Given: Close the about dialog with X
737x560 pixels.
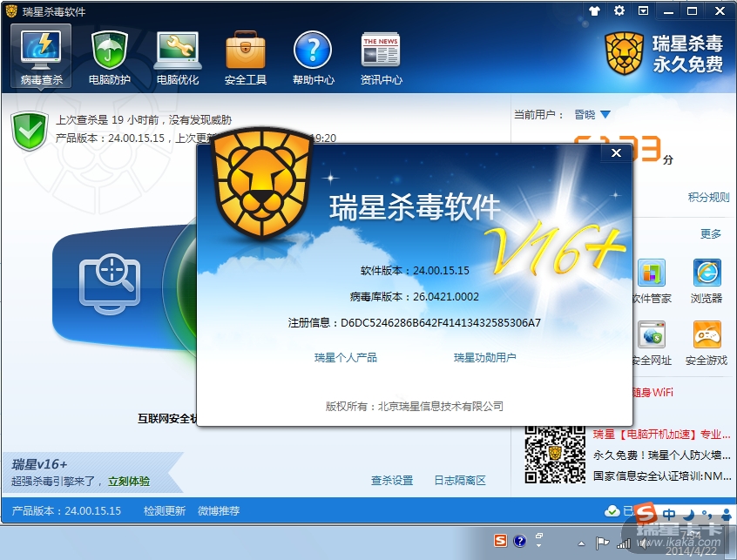Looking at the screenshot, I should coord(616,152).
